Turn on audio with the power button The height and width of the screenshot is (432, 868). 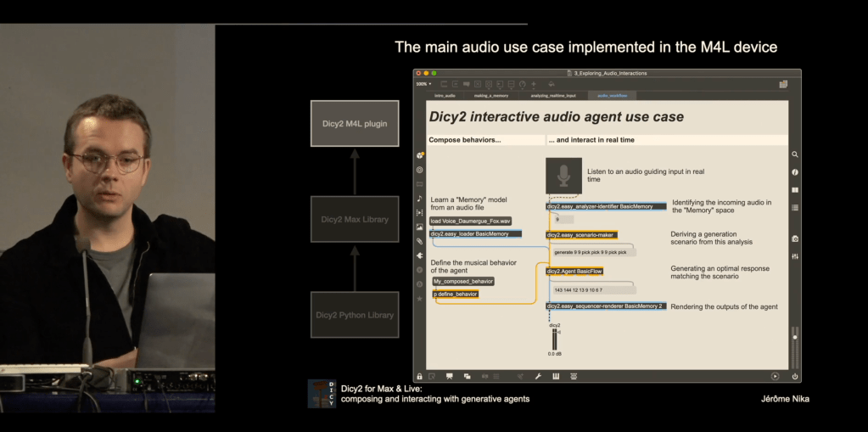click(x=795, y=376)
